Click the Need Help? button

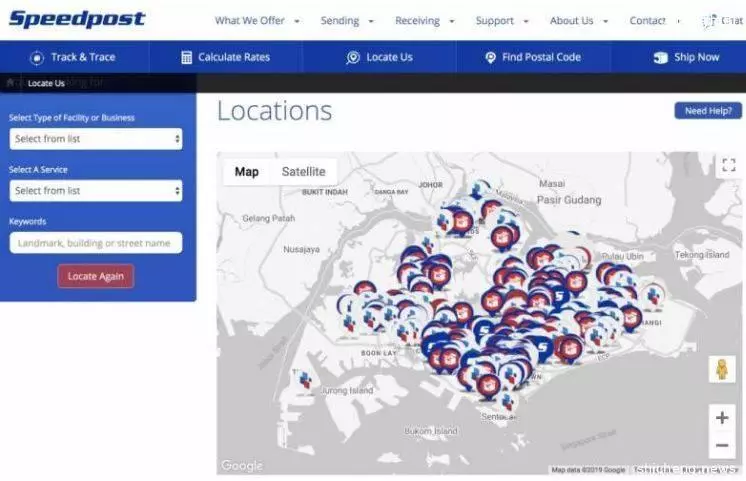(708, 111)
